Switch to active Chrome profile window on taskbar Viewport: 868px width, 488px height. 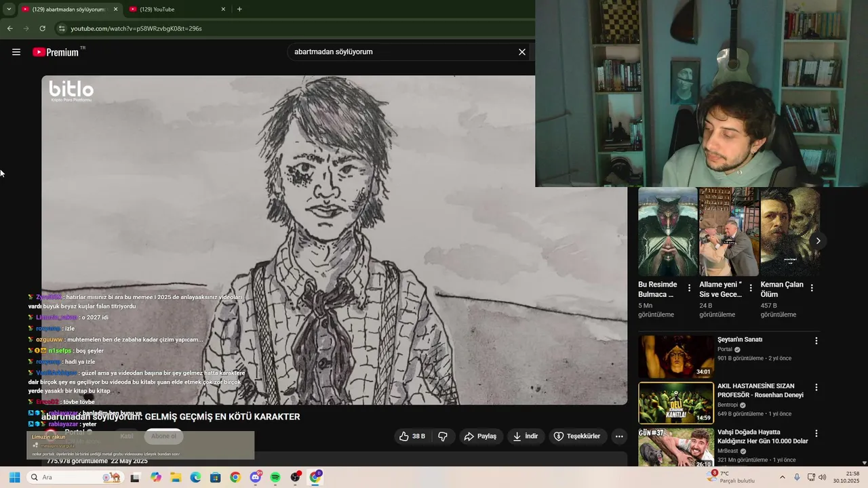[x=315, y=477]
